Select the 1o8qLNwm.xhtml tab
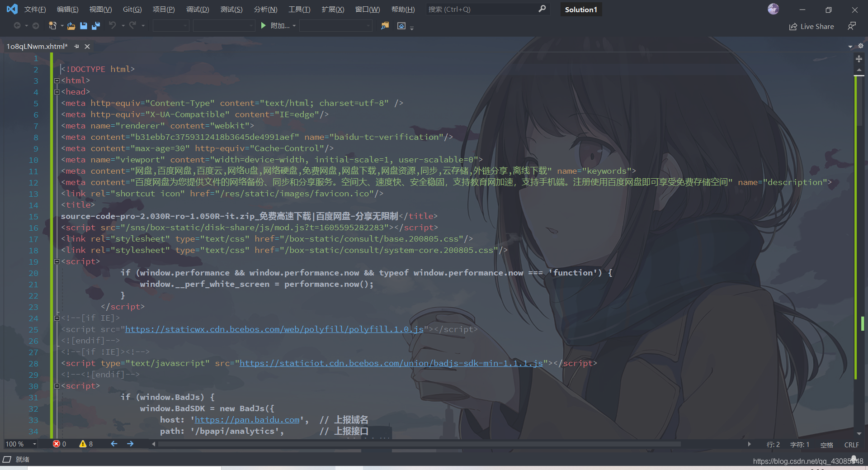This screenshot has height=470, width=868. (37, 46)
